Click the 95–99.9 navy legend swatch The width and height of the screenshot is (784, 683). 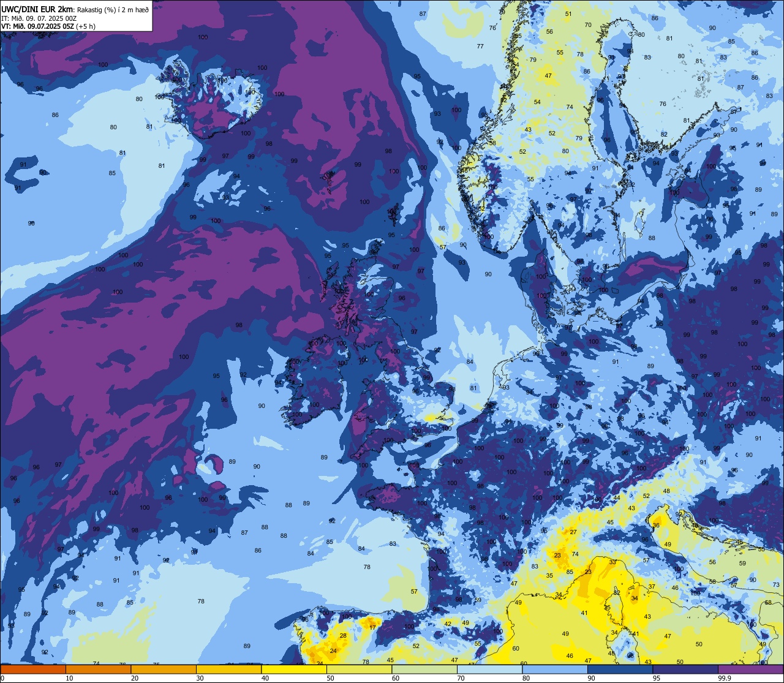click(x=685, y=669)
